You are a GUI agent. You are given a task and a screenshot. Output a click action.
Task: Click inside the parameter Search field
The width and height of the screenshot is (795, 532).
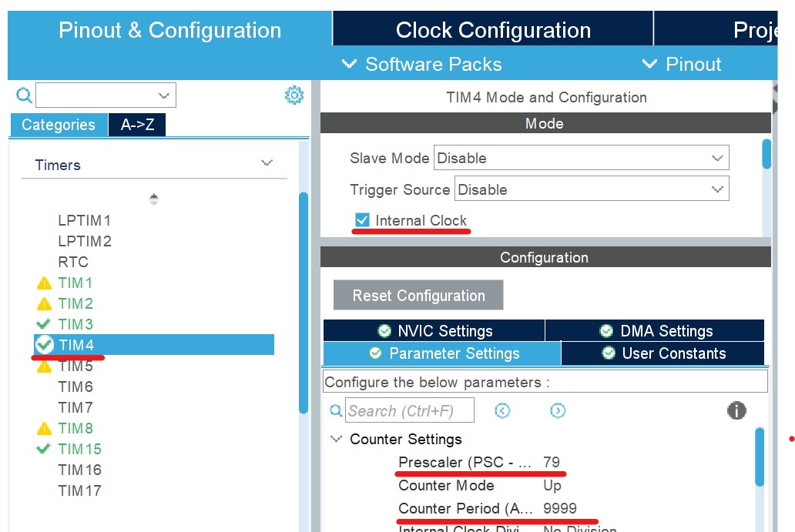click(410, 410)
